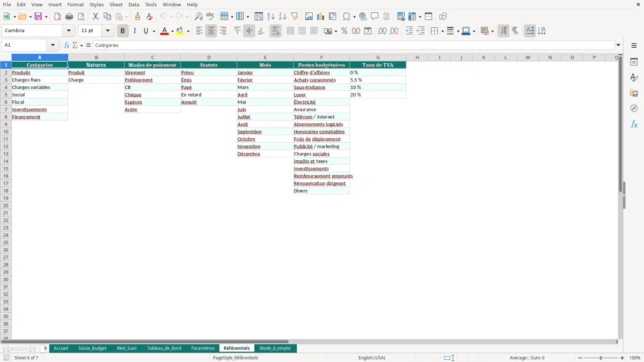Image resolution: width=644 pixels, height=362 pixels.
Task: Switch to the Mode_d_emploi sheet tab
Action: point(275,348)
